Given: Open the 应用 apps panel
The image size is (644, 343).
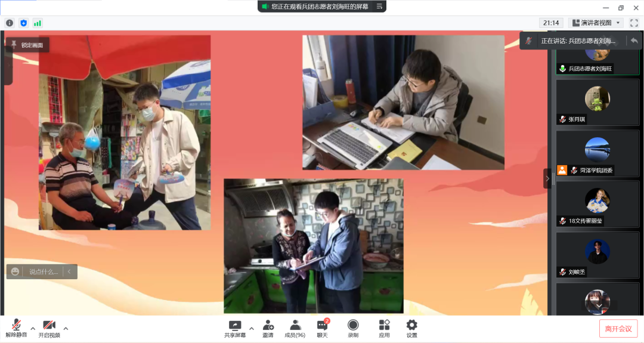Looking at the screenshot, I should [384, 328].
